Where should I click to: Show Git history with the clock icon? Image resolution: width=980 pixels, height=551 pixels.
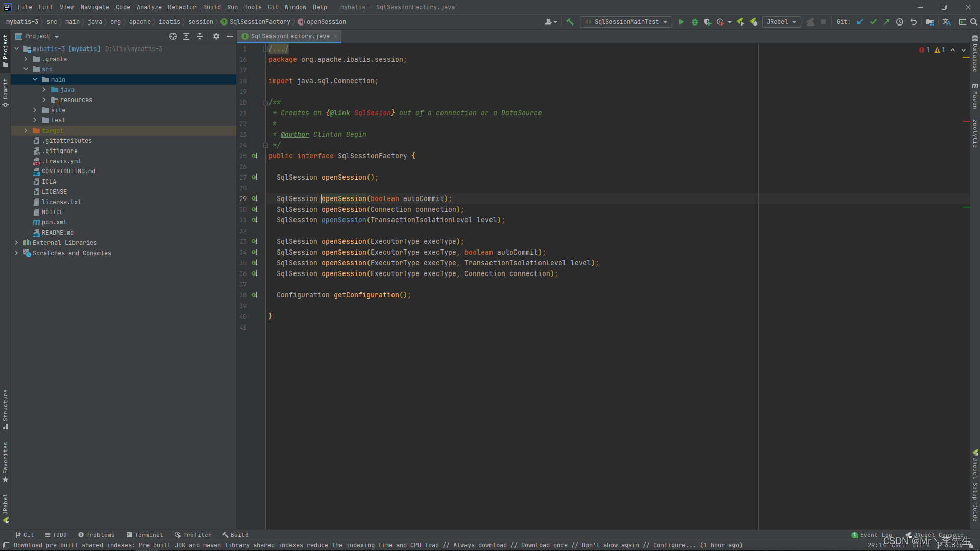900,22
